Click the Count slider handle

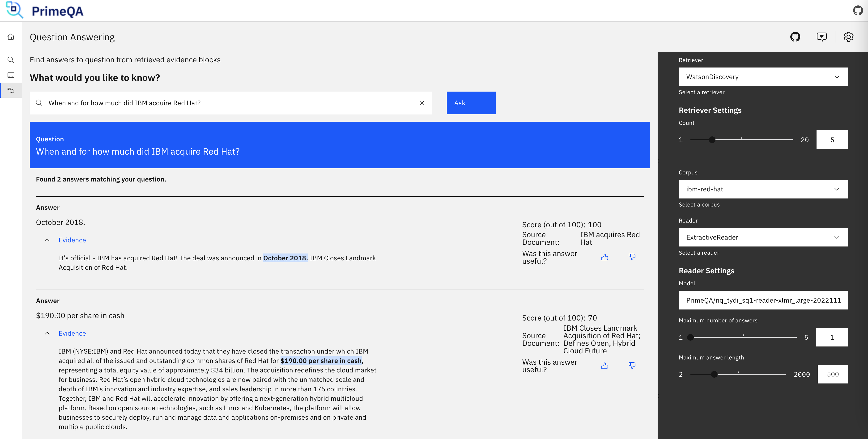point(712,139)
